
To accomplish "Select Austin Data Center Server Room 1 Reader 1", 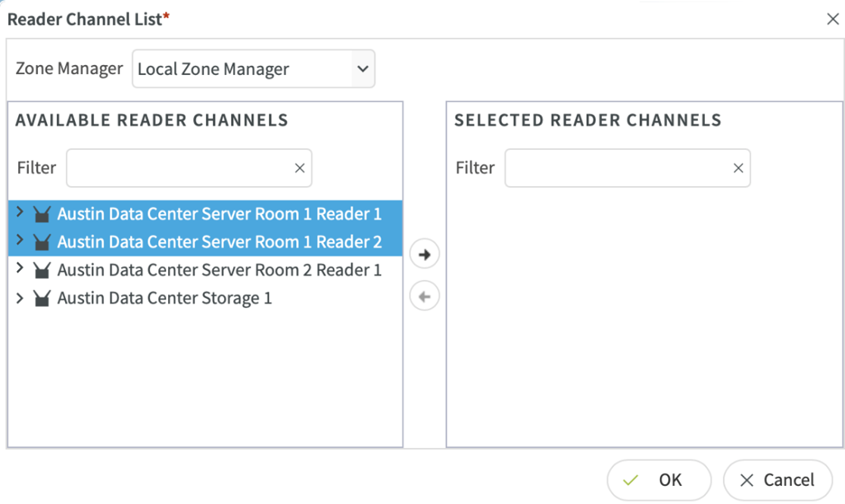I will click(x=219, y=214).
